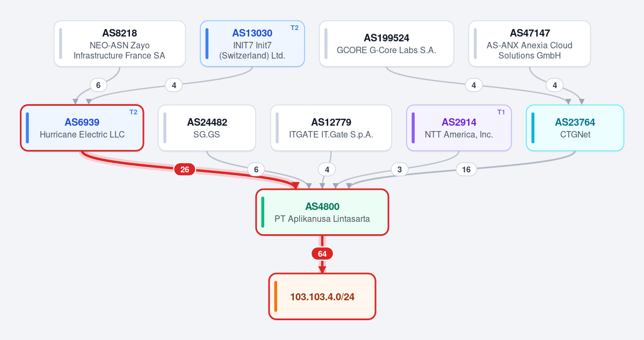Select the AS199524 GCORE node
Screen dimensions: 644x340
[387, 44]
